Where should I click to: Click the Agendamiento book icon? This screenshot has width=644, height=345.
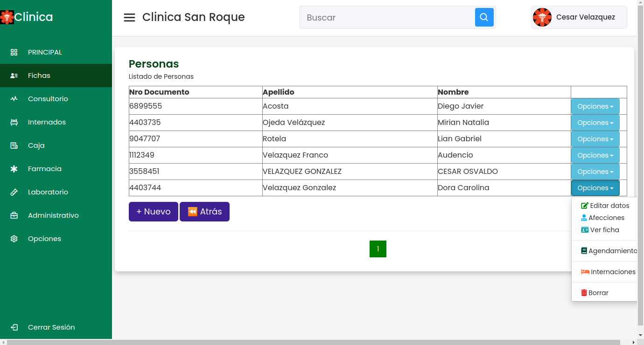584,251
